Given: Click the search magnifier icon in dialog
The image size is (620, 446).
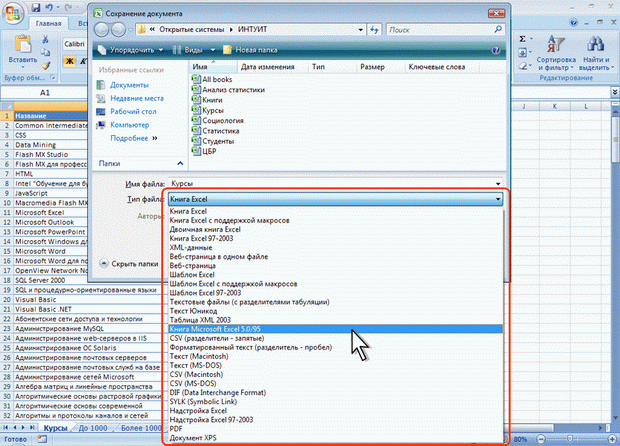Looking at the screenshot, I should [498, 29].
